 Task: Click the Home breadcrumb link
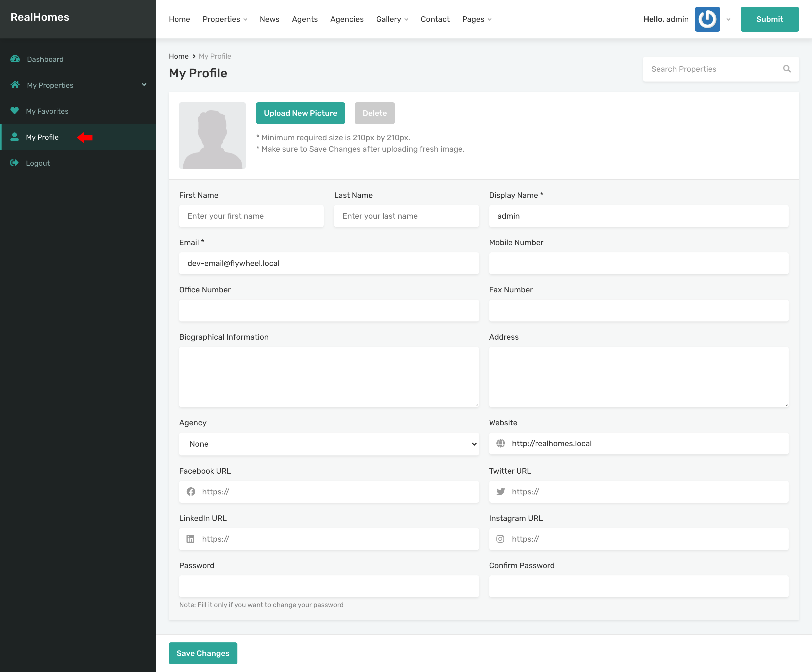point(179,56)
